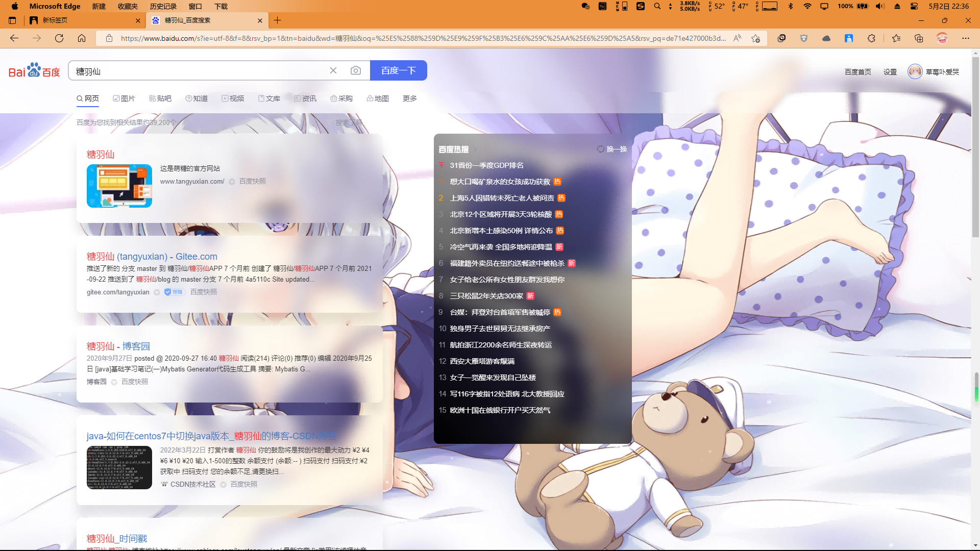This screenshot has width=980, height=551.
Task: Close the 新标签页 tab
Action: coord(138,20)
